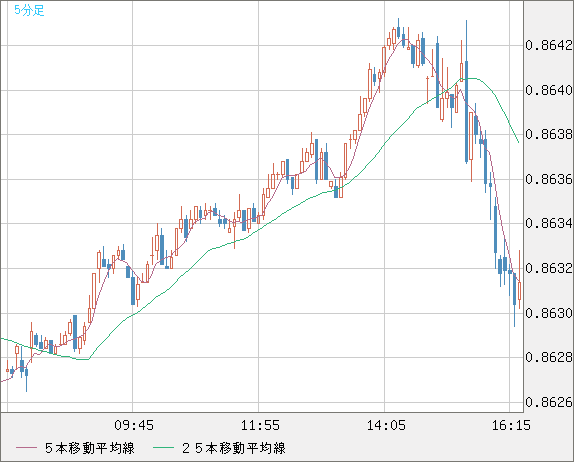
Task: Click the 09:45 time axis label
Action: (x=134, y=425)
